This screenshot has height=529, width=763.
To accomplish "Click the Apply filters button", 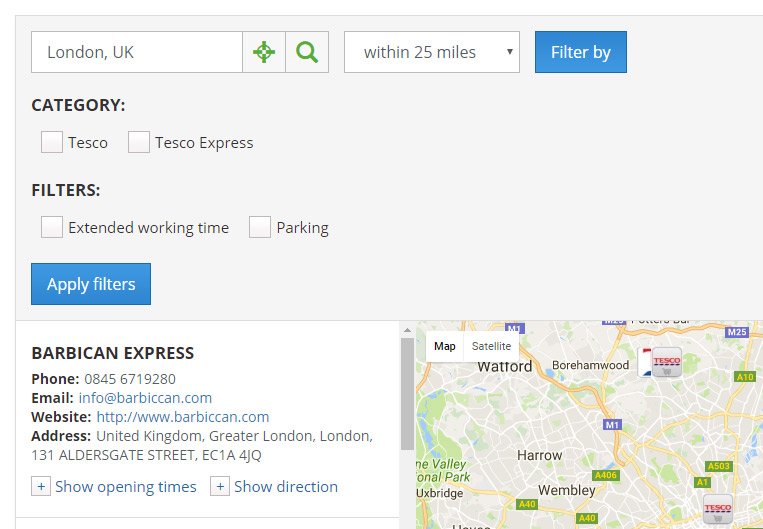I will coord(91,284).
